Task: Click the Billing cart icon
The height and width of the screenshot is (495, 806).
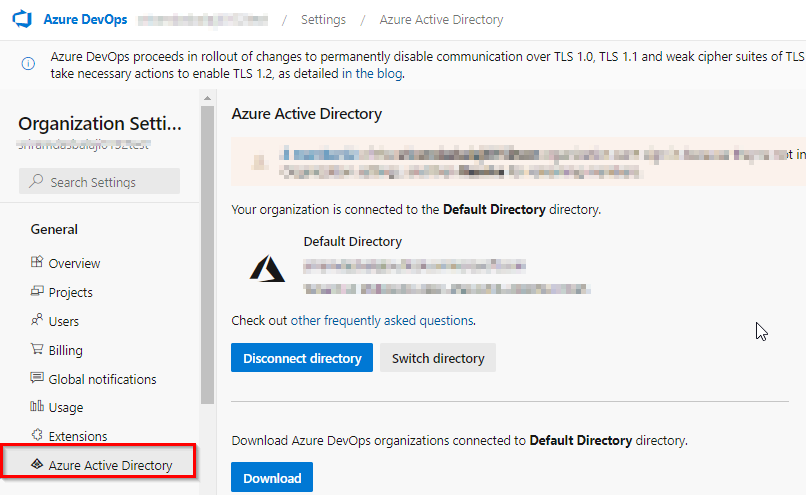Action: pos(37,349)
